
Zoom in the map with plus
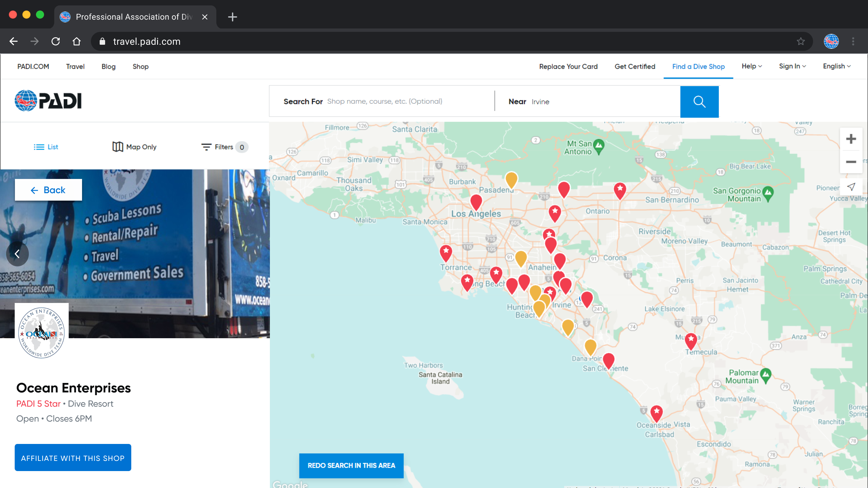click(x=851, y=139)
